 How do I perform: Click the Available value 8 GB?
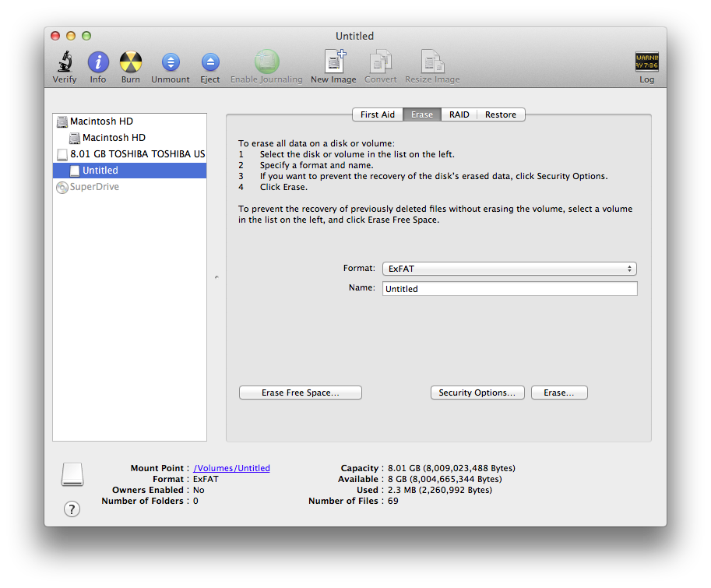tap(445, 479)
